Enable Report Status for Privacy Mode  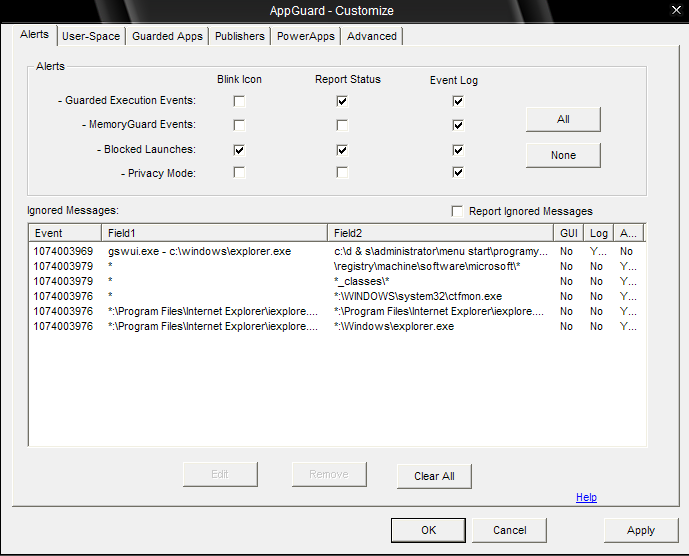point(342,172)
